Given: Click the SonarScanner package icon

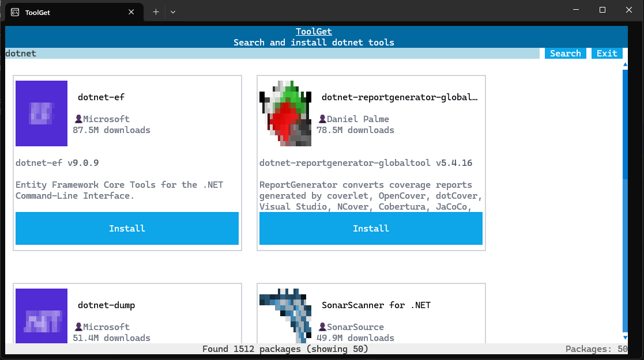Looking at the screenshot, I should pyautogui.click(x=285, y=316).
